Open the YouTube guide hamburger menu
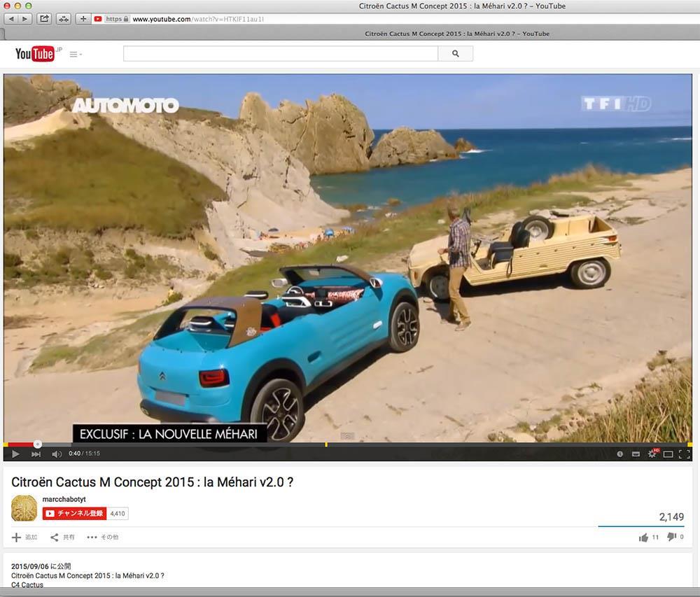The width and height of the screenshot is (700, 597). coord(76,54)
